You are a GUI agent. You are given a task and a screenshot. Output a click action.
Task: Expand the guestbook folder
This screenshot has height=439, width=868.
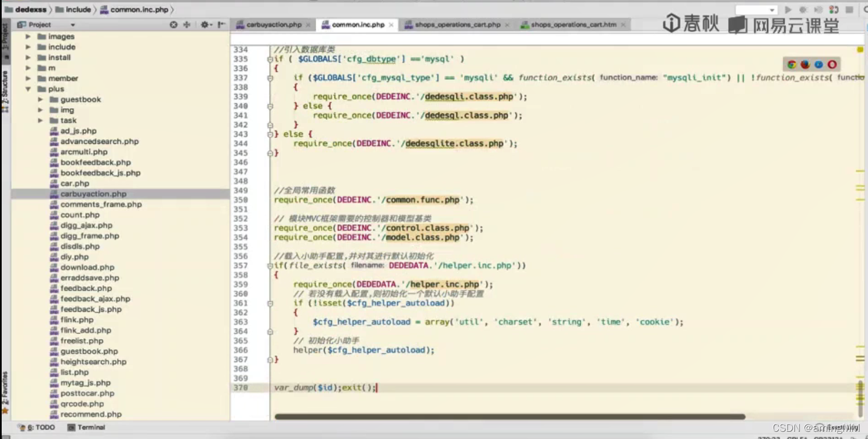click(40, 99)
